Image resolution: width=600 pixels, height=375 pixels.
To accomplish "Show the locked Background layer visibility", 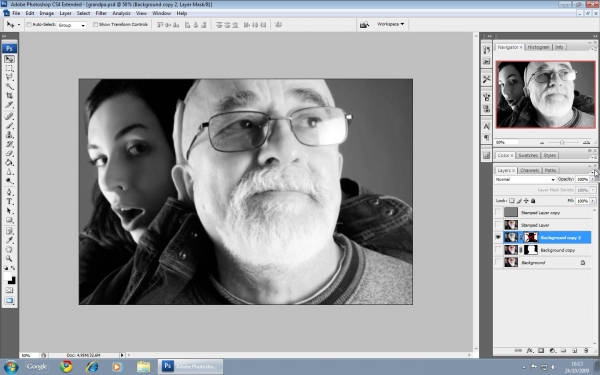I will (498, 262).
